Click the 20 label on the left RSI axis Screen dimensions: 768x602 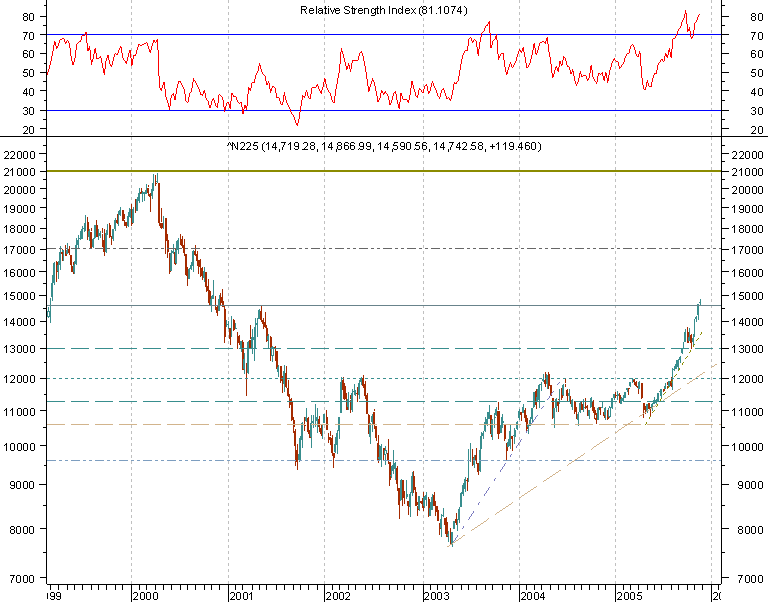click(x=28, y=130)
